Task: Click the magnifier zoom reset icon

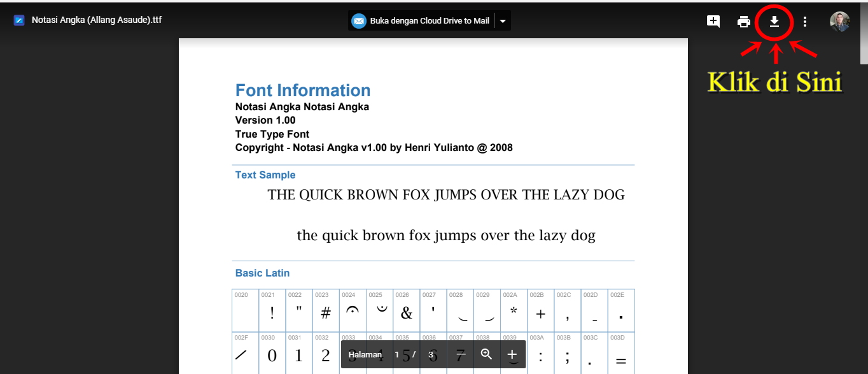Action: click(487, 354)
